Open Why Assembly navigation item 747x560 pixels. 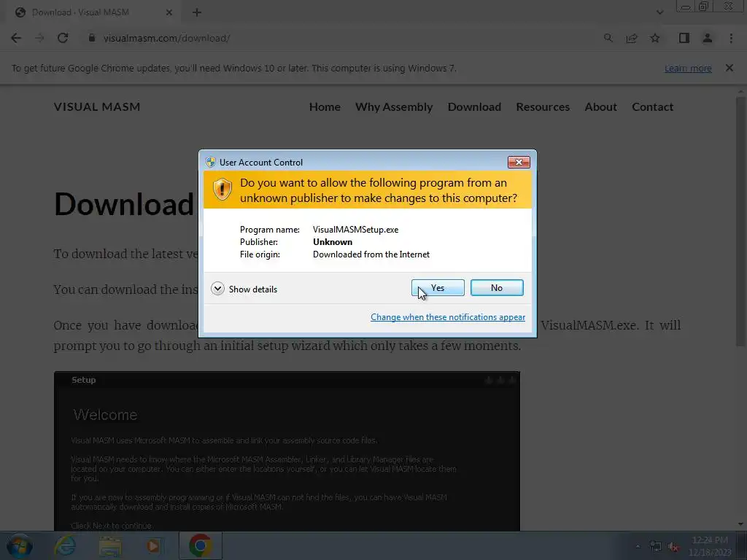(x=394, y=106)
